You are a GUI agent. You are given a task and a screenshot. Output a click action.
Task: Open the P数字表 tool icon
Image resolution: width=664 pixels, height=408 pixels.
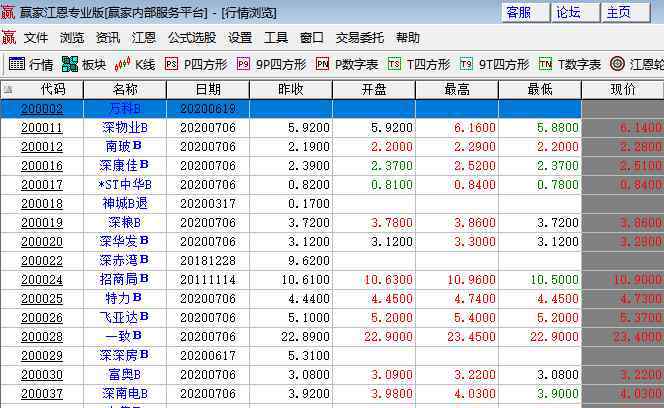[x=322, y=64]
